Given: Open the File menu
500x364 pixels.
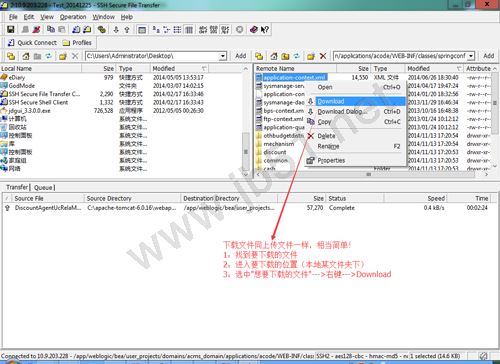Looking at the screenshot, I should [x=13, y=17].
